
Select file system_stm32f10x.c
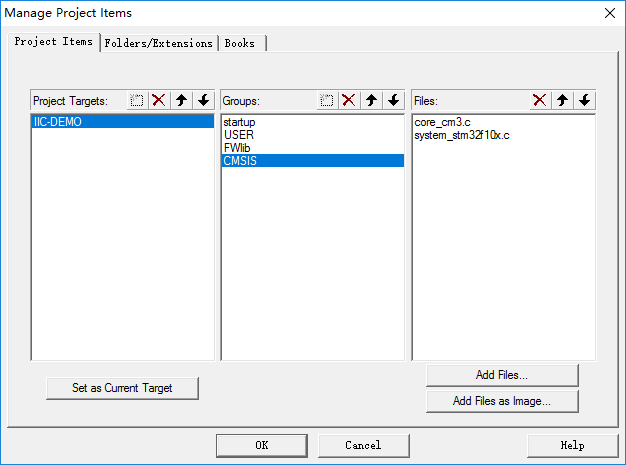click(x=503, y=135)
